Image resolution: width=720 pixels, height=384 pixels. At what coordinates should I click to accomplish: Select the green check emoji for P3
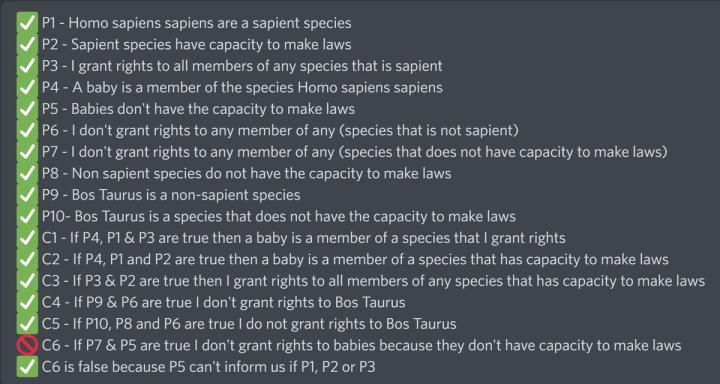(27, 66)
